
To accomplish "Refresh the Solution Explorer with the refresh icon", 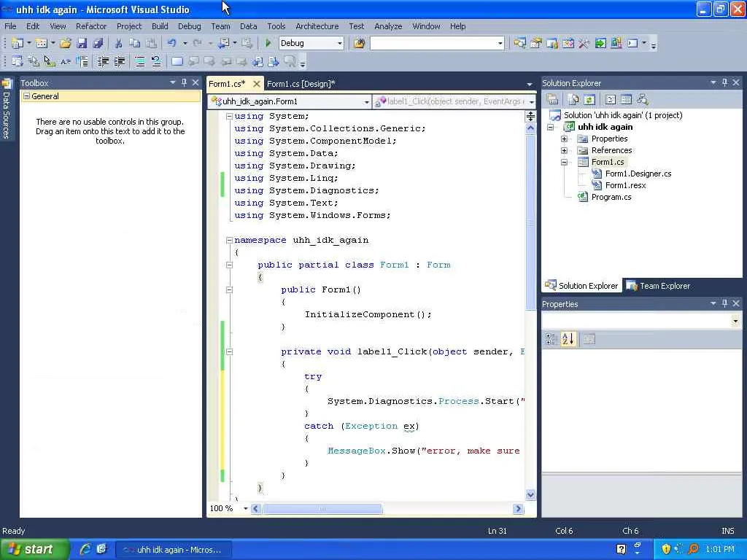I will pos(589,100).
